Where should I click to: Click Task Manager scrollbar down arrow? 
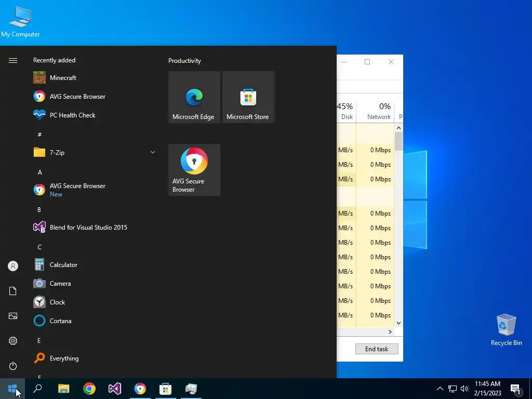tap(398, 323)
